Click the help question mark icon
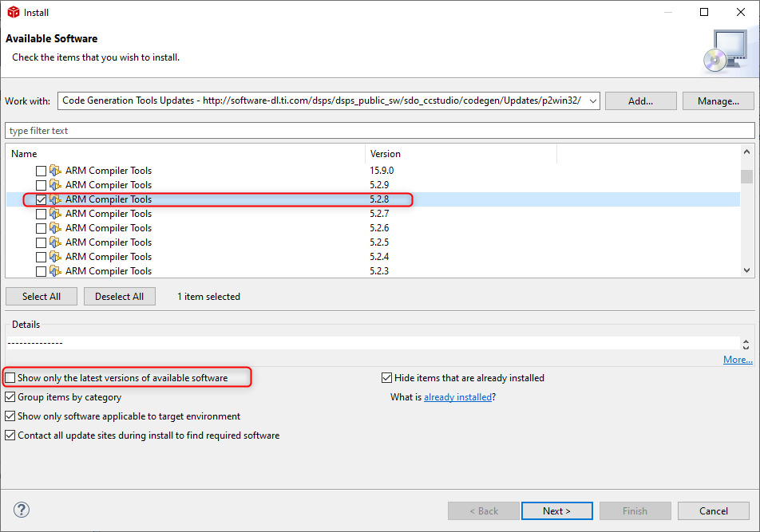 click(22, 510)
